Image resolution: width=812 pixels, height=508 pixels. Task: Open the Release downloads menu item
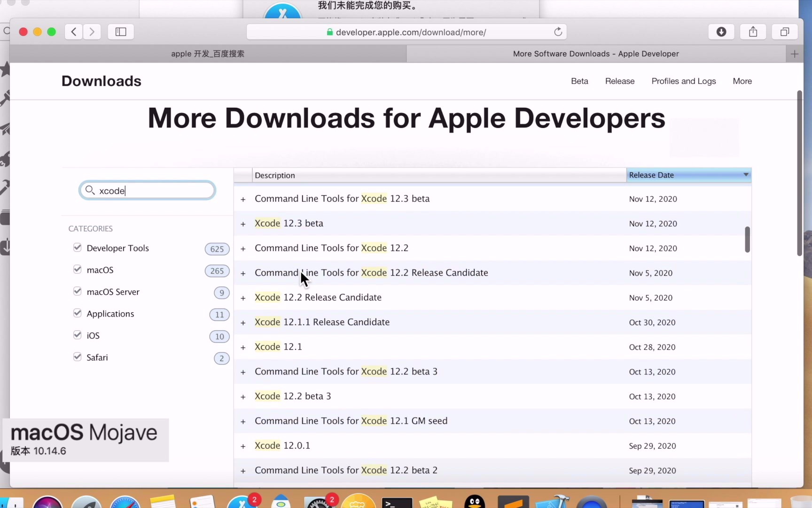click(x=620, y=81)
